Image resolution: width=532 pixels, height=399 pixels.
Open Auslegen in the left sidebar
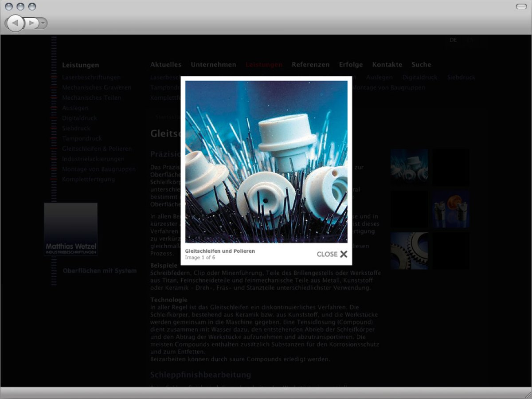[x=75, y=108]
